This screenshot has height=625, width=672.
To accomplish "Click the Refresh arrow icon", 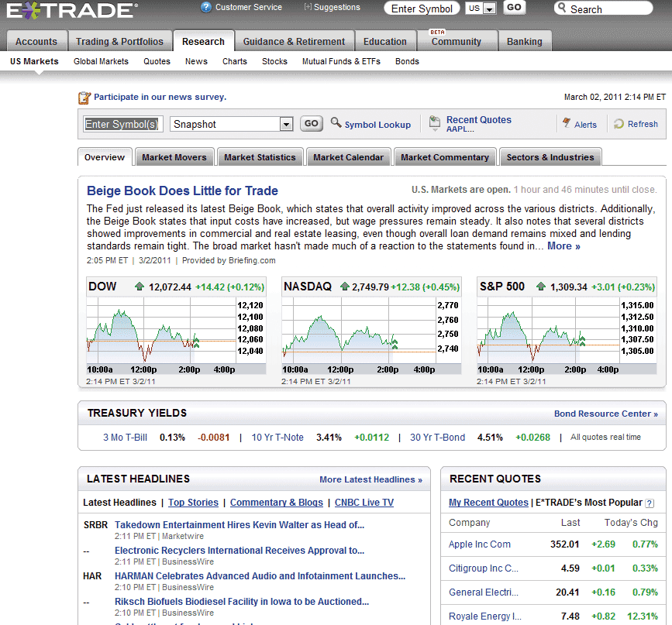I will (619, 124).
